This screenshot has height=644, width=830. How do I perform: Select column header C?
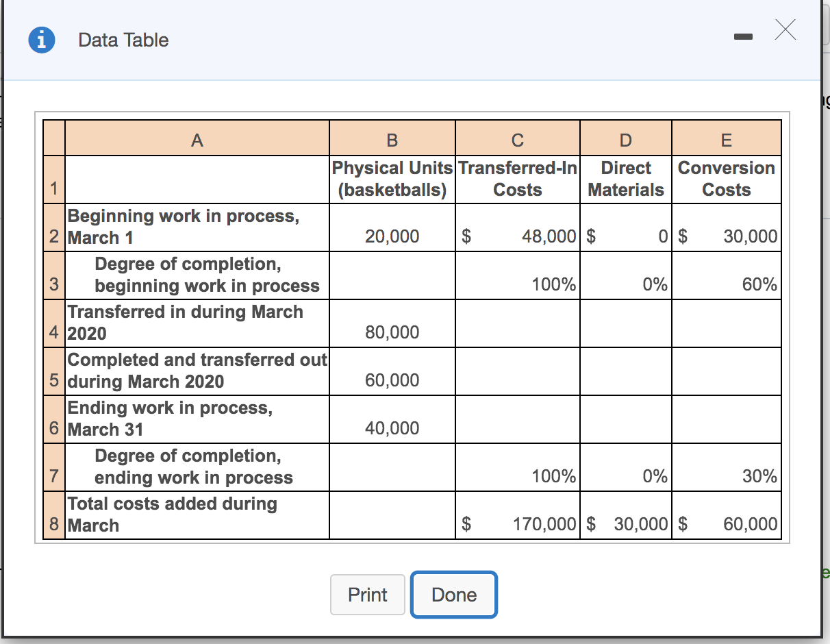[517, 138]
